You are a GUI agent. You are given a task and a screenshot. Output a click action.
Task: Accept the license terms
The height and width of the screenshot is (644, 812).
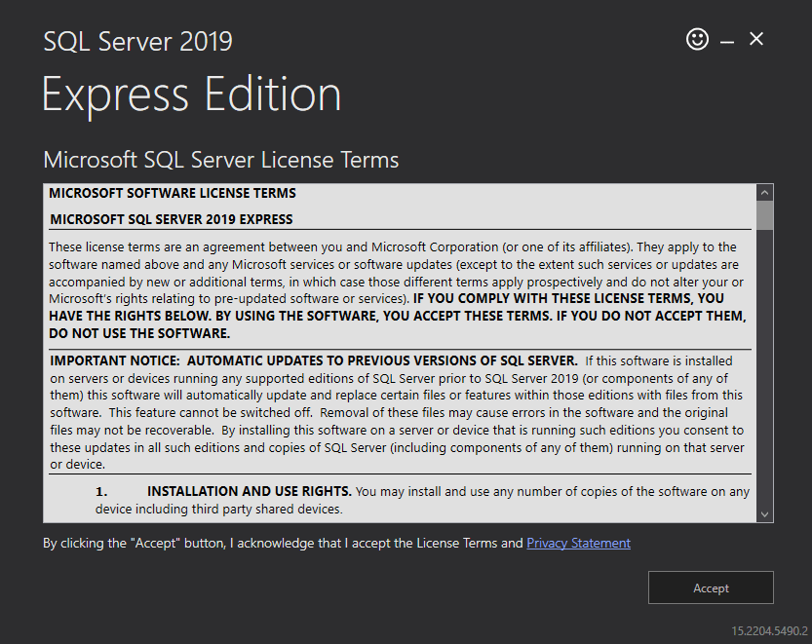(x=711, y=587)
